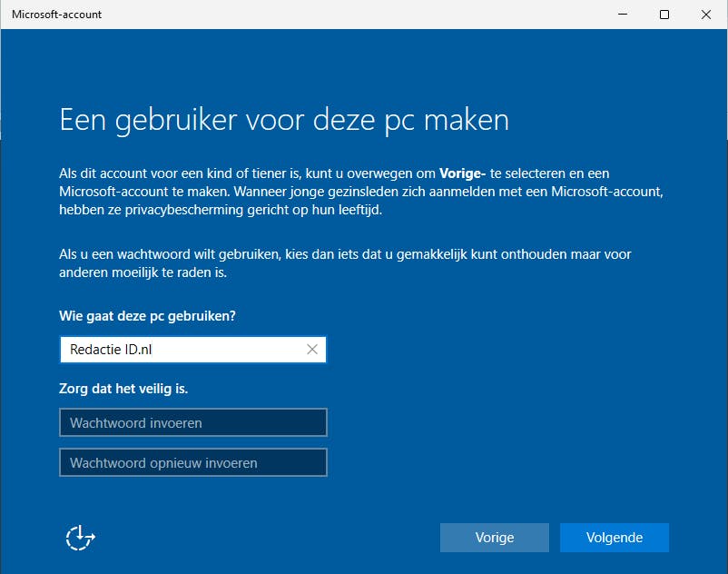Viewport: 728px width, 574px height.
Task: Click the Ease of Access icon
Action: click(80, 538)
